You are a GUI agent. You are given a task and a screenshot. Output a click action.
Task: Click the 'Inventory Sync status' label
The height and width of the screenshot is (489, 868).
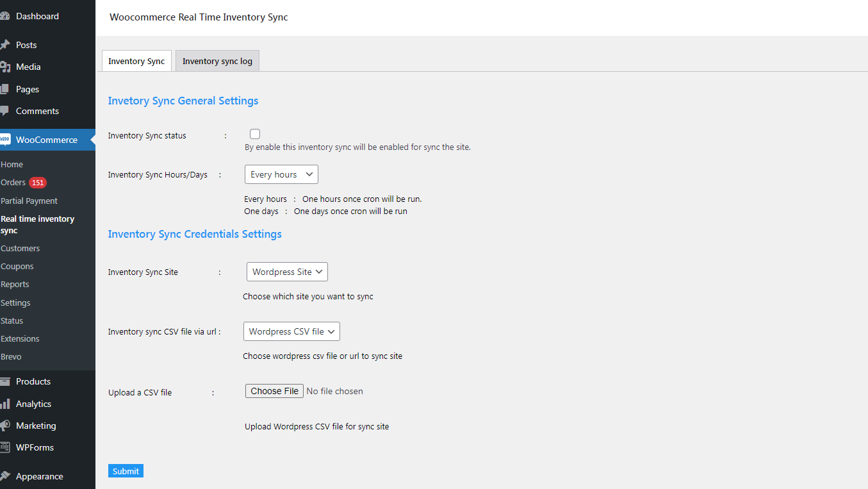(x=147, y=136)
